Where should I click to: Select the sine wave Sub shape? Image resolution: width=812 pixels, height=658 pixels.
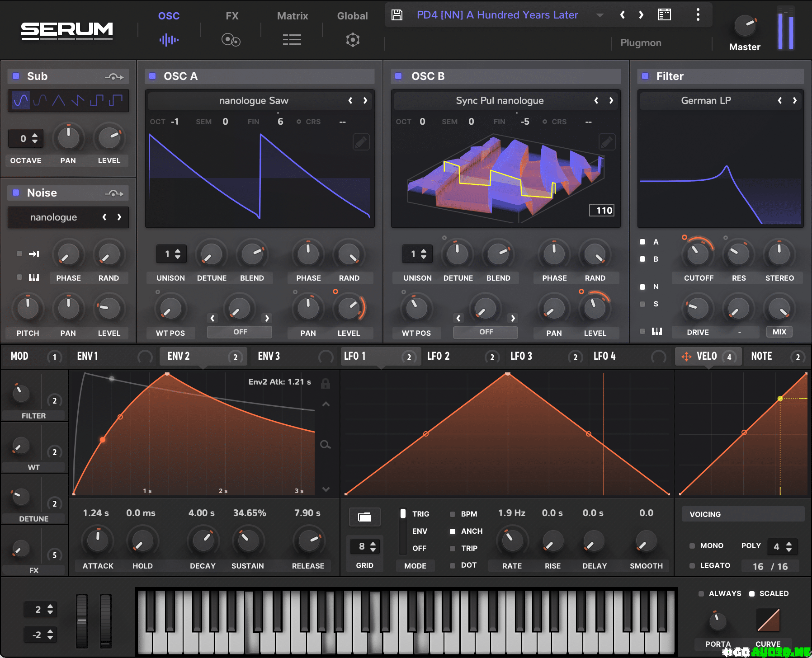(21, 100)
